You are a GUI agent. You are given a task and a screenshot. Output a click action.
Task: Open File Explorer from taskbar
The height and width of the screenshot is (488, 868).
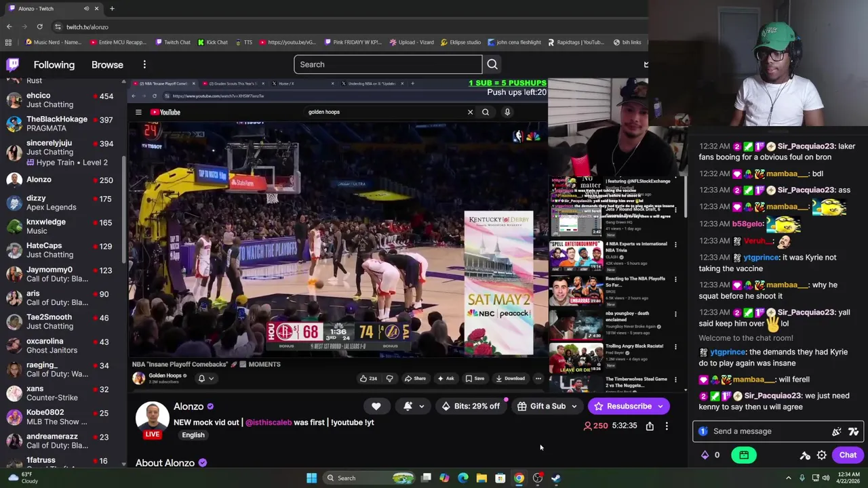(481, 478)
